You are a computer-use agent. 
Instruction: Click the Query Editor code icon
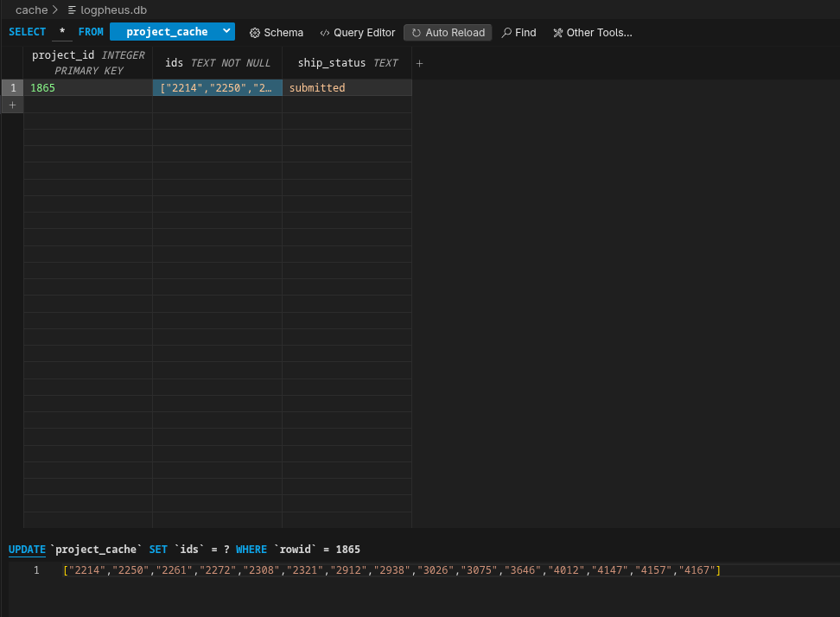tap(325, 33)
